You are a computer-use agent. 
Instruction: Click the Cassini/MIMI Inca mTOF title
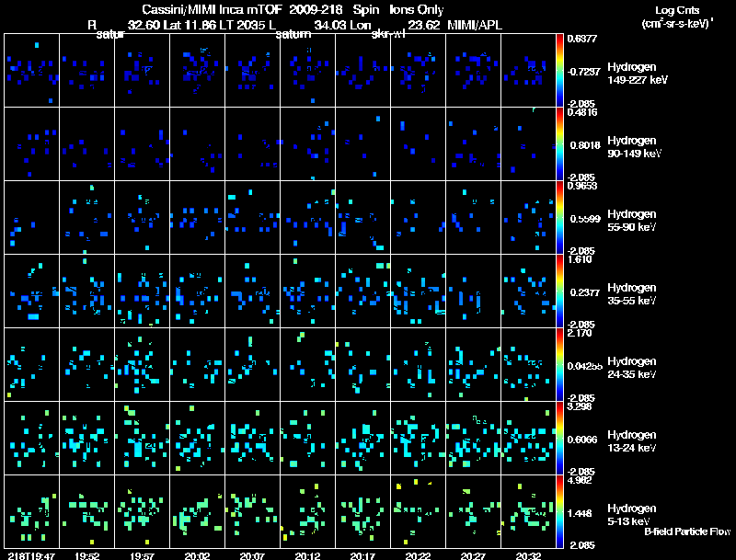(212, 9)
